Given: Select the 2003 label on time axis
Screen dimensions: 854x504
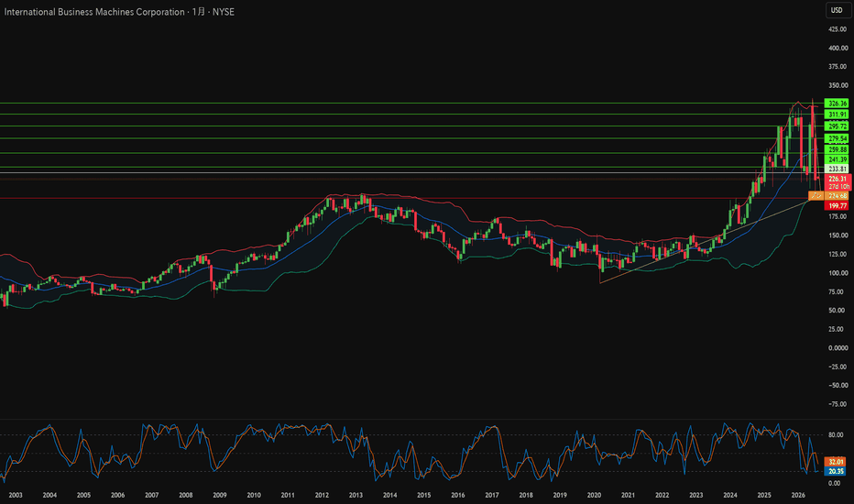Looking at the screenshot, I should click(x=16, y=495).
